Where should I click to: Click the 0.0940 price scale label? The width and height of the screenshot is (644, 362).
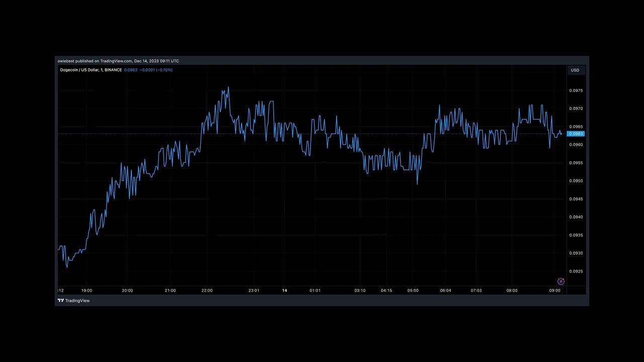point(576,217)
